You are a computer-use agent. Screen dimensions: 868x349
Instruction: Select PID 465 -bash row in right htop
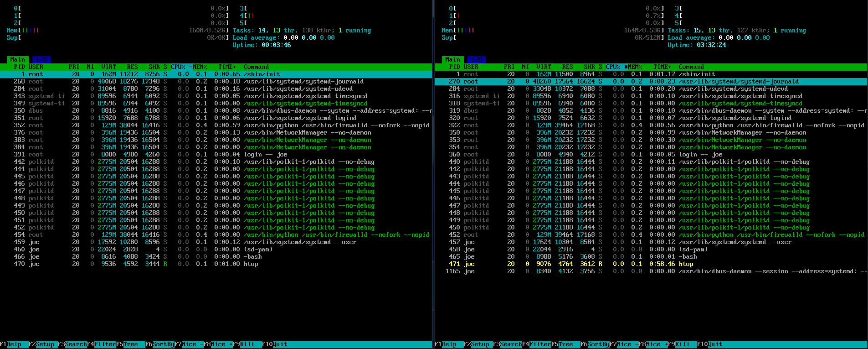click(651, 257)
